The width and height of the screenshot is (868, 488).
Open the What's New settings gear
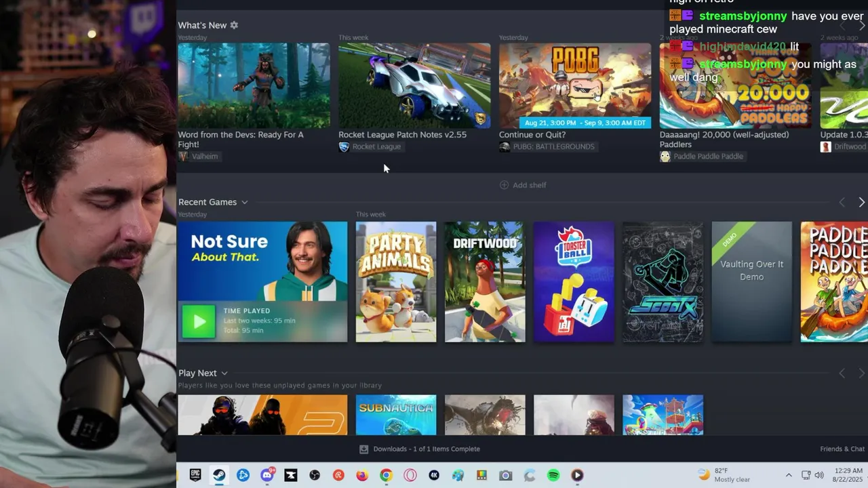(x=234, y=25)
